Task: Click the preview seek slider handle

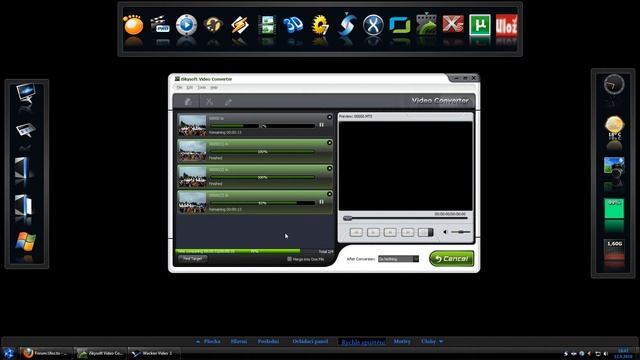Action: coord(347,218)
